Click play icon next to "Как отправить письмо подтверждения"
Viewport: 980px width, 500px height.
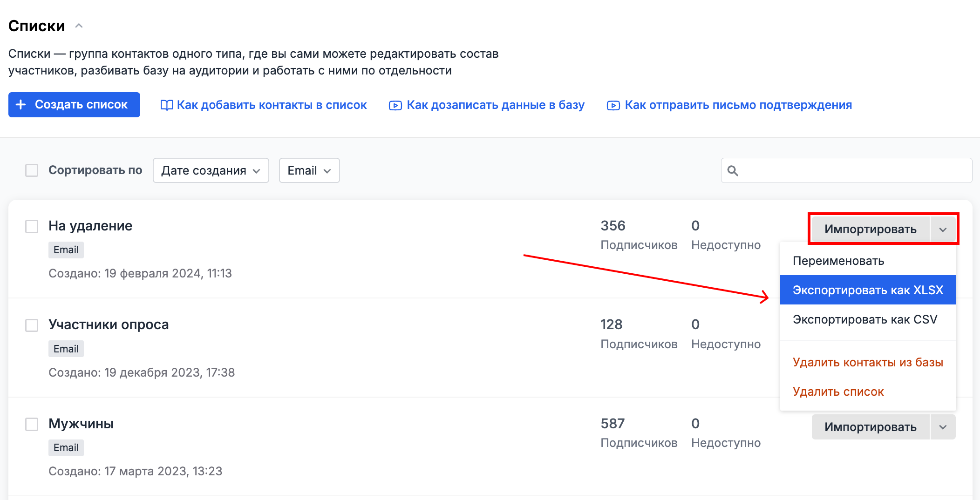613,105
